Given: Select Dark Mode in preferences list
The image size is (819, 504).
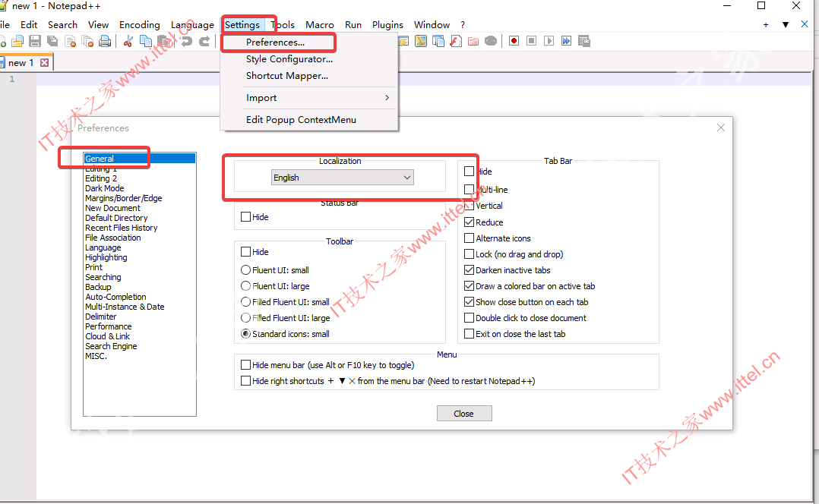Looking at the screenshot, I should pos(105,188).
